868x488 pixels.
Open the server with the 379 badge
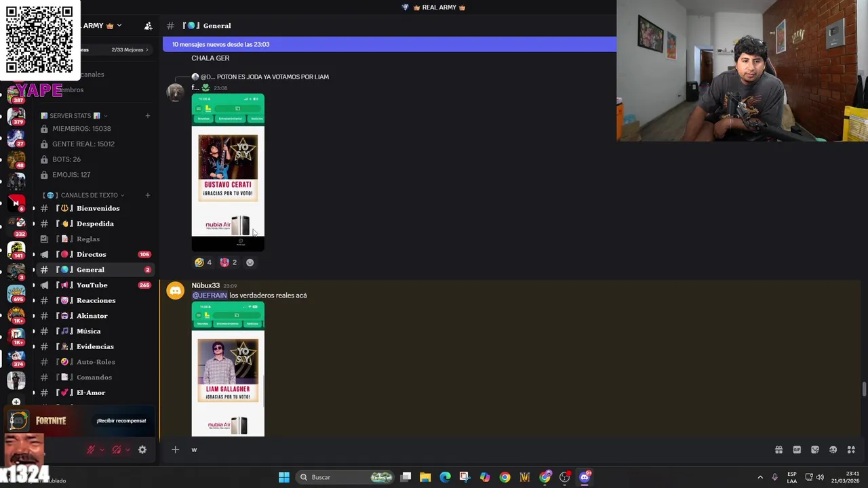point(16,117)
